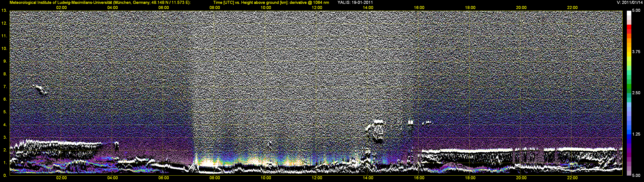Viewport: 644px width, 182px height.
Task: Click the 3.75 colorbar value
Action: click(x=636, y=52)
